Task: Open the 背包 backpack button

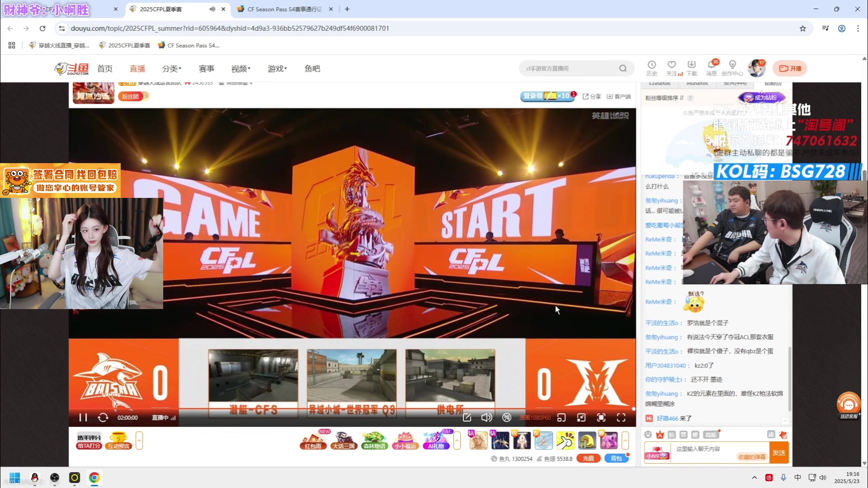Action: pyautogui.click(x=616, y=458)
